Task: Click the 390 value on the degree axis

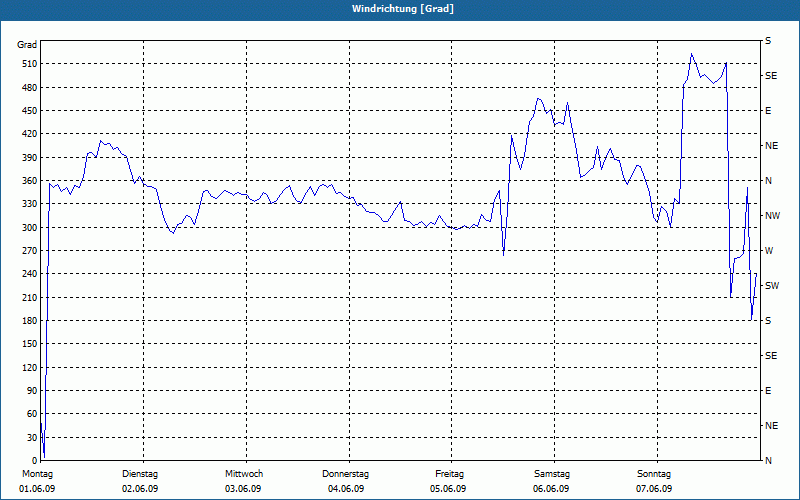Action: pyautogui.click(x=29, y=158)
